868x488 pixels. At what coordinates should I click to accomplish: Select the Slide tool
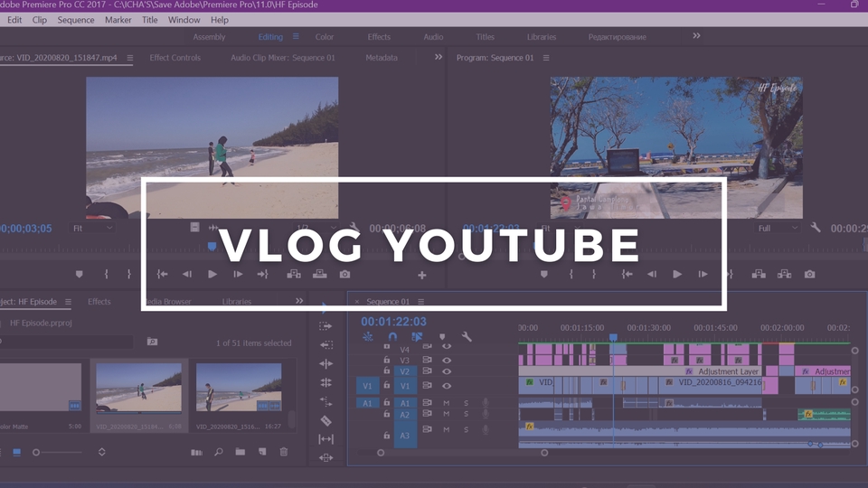326,457
